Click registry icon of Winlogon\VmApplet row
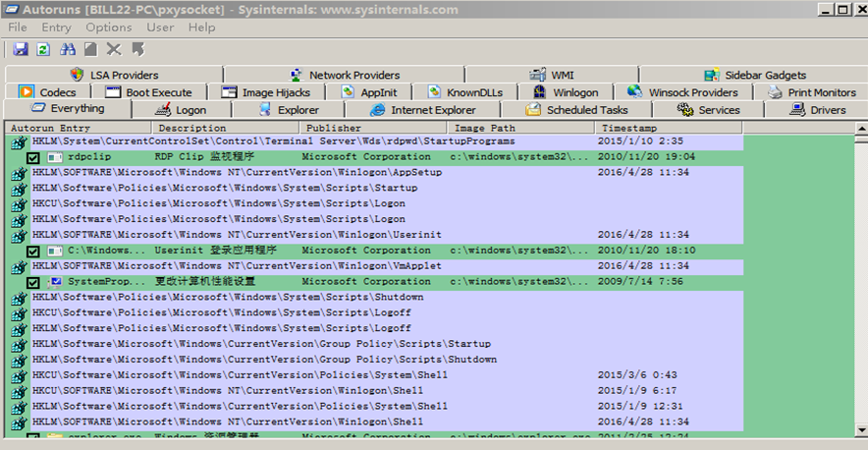The width and height of the screenshot is (868, 450). pyautogui.click(x=19, y=266)
